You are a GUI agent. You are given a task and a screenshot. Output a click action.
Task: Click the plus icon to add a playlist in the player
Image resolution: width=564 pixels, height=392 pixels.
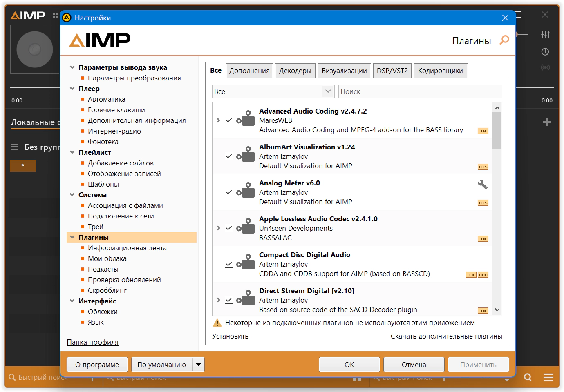click(547, 122)
